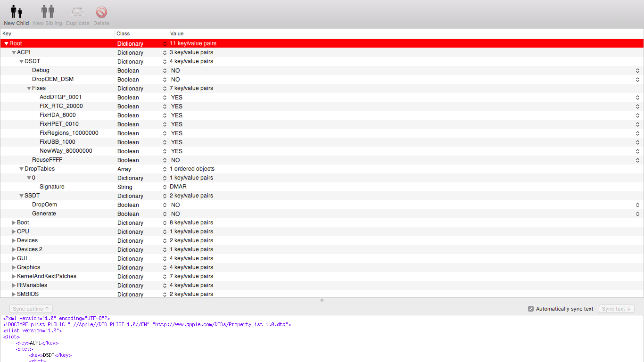The image size is (644, 362).
Task: Click the Value column header
Action: coord(405,34)
